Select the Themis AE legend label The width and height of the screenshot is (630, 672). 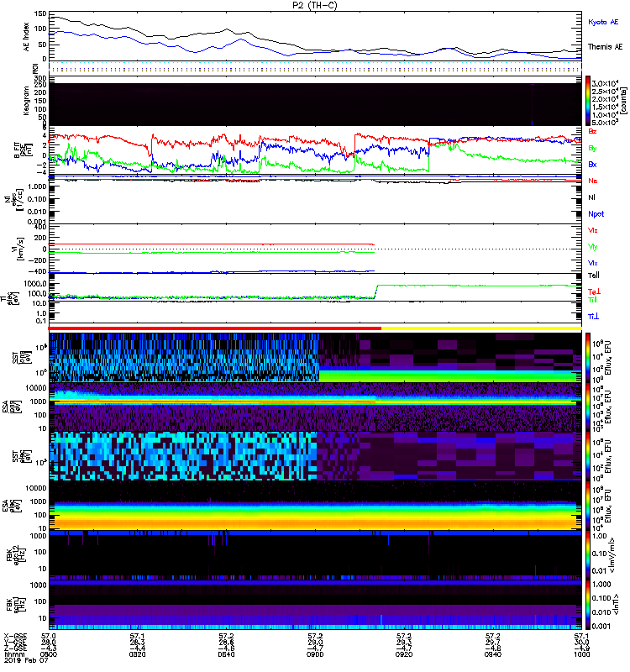pyautogui.click(x=606, y=47)
